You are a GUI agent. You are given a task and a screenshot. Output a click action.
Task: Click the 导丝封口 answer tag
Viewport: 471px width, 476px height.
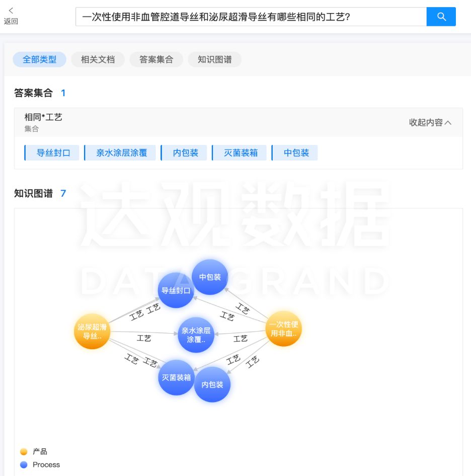(52, 153)
